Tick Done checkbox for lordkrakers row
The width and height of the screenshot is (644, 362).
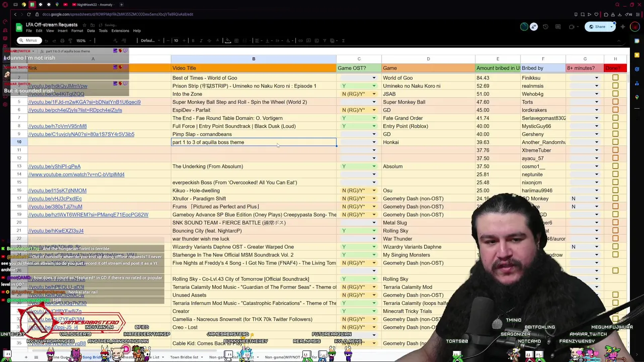point(615,110)
